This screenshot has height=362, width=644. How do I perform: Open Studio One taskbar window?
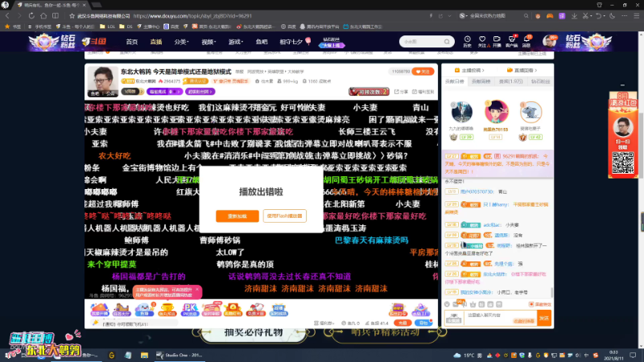[x=179, y=355]
